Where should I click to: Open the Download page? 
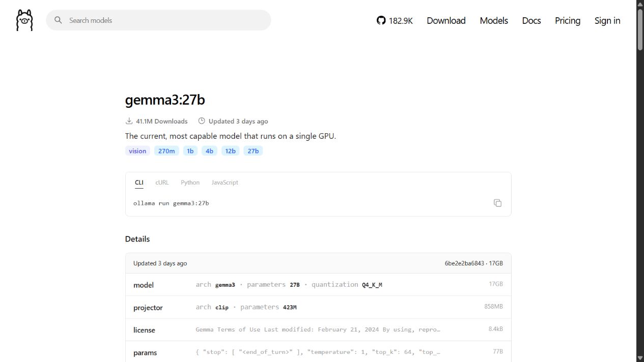coord(446,20)
